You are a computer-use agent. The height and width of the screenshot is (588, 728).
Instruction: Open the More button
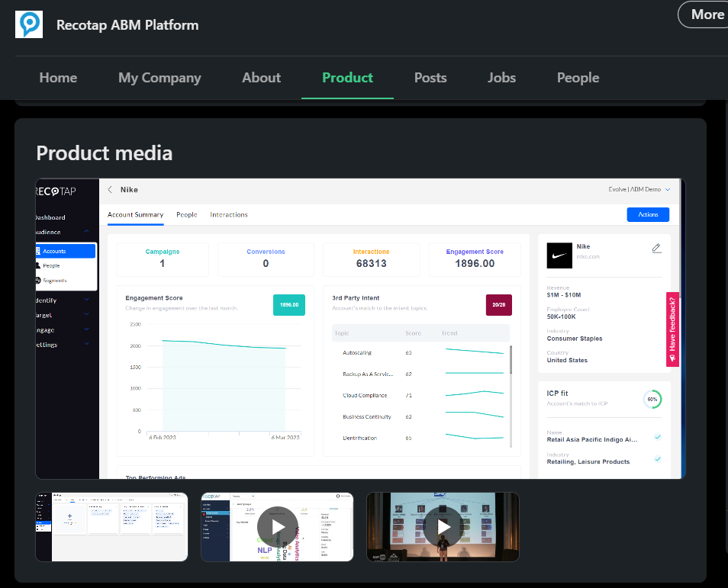(x=705, y=14)
